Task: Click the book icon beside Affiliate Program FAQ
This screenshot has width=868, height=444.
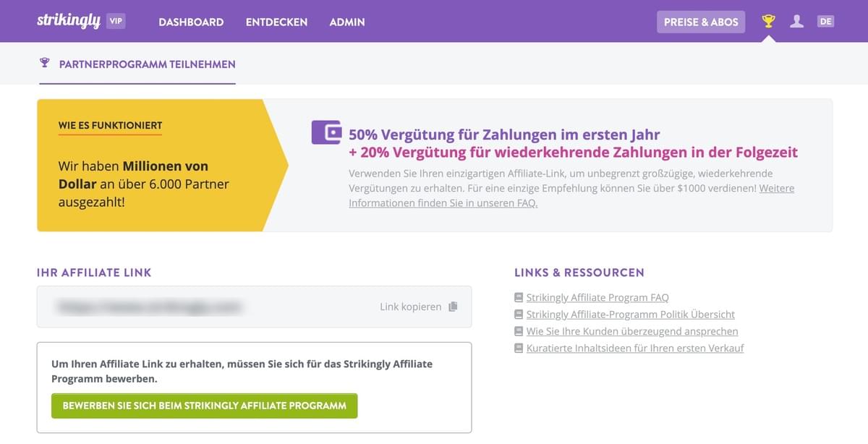Action: pos(519,297)
